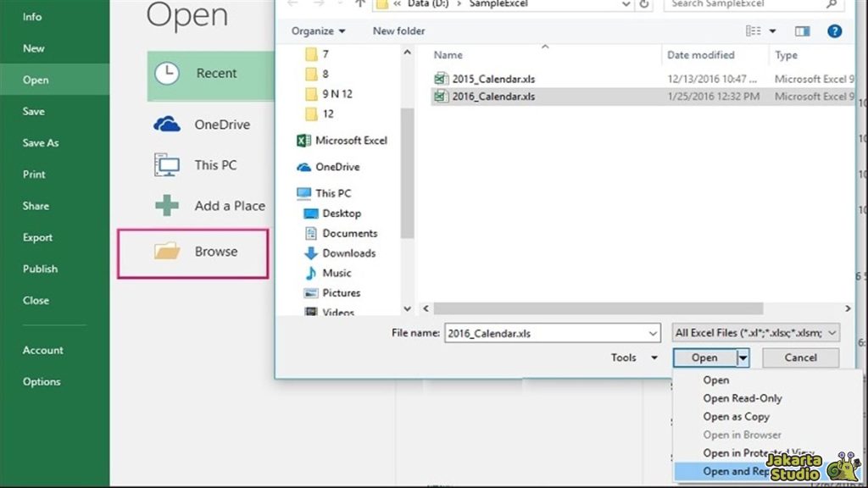Change the file view layout icon
Screen dimensions: 868x488
(754, 30)
